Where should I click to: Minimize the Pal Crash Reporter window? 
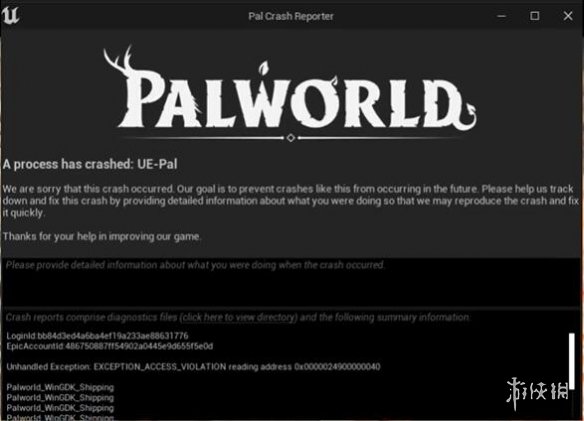click(502, 16)
